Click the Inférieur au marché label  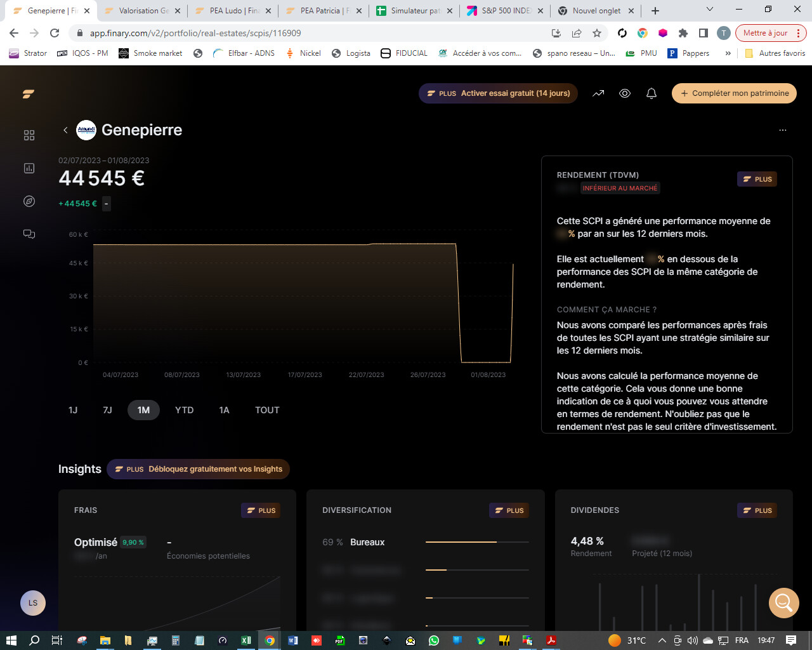620,188
